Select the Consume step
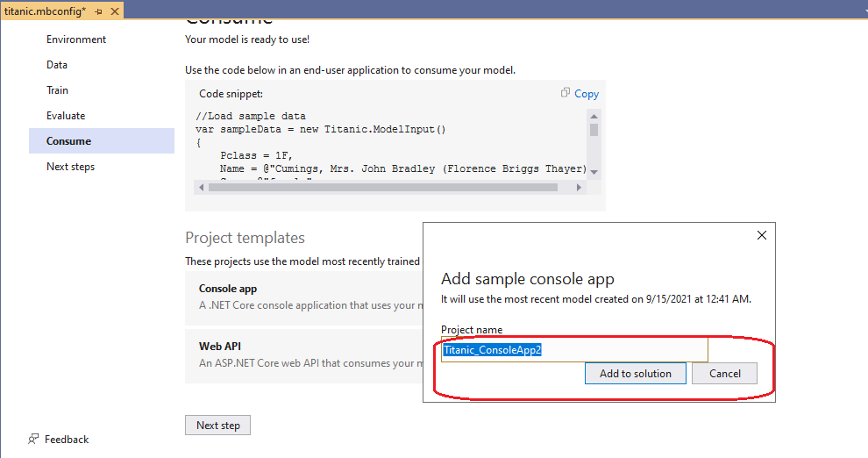Viewport: 868px width, 458px height. tap(102, 140)
